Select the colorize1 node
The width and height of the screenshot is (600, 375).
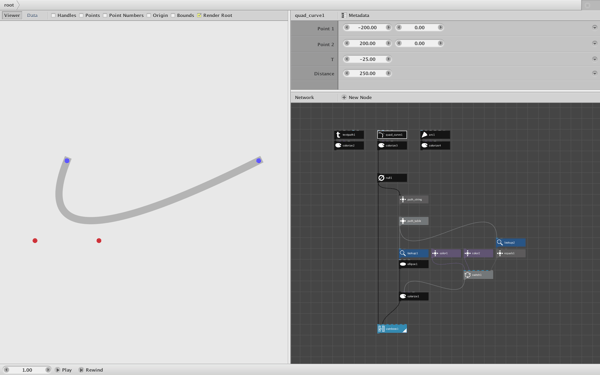point(414,296)
